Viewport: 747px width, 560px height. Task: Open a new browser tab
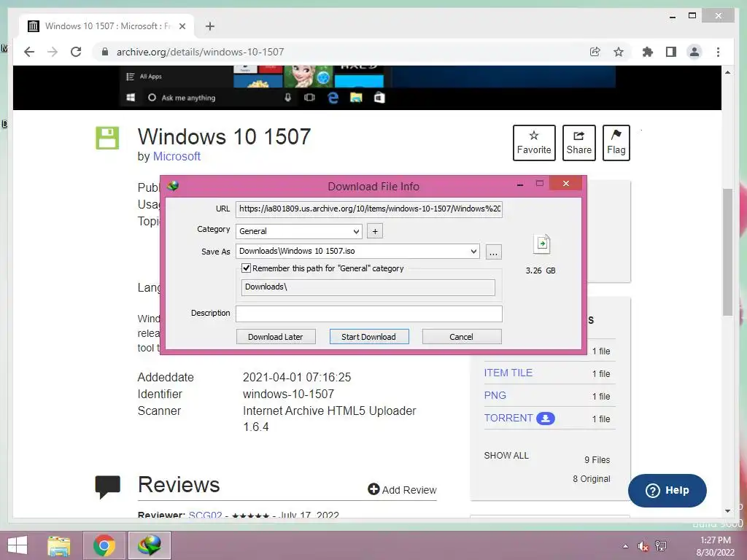[x=210, y=26]
